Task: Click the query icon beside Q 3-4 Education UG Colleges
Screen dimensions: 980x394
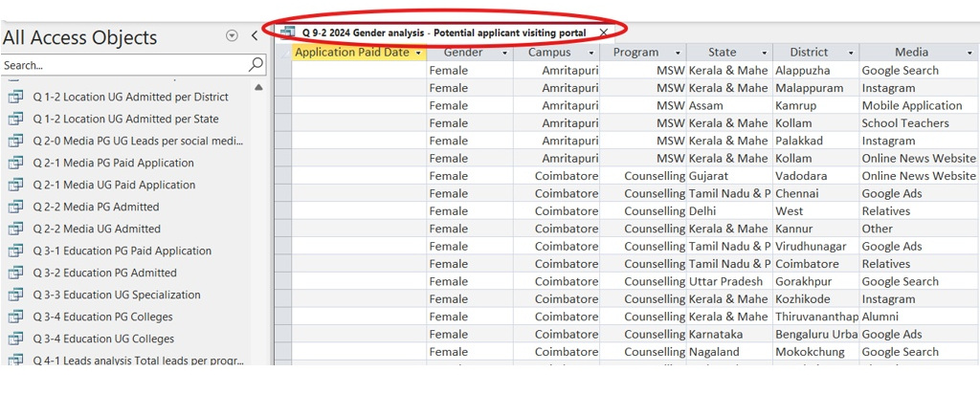Action: coord(15,339)
